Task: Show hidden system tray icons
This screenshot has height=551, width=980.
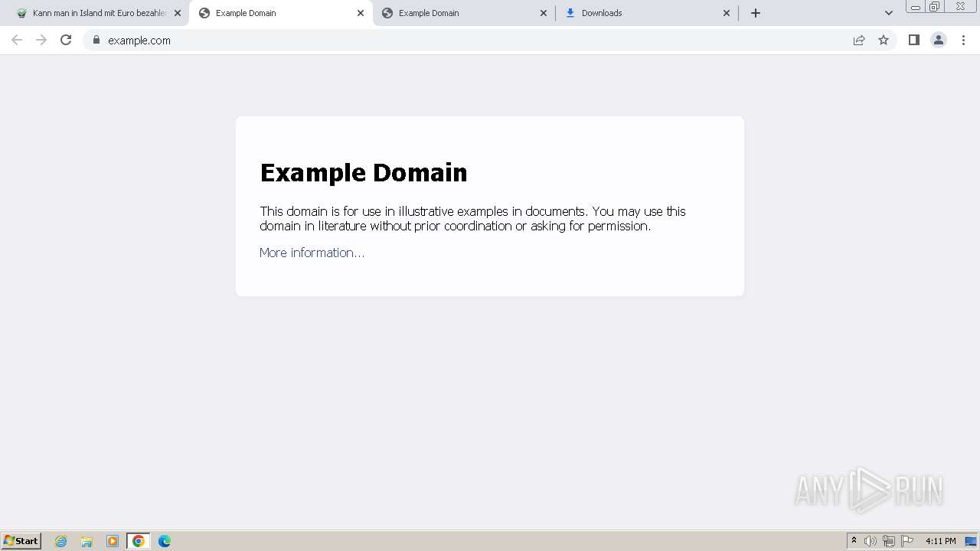Action: [x=854, y=541]
